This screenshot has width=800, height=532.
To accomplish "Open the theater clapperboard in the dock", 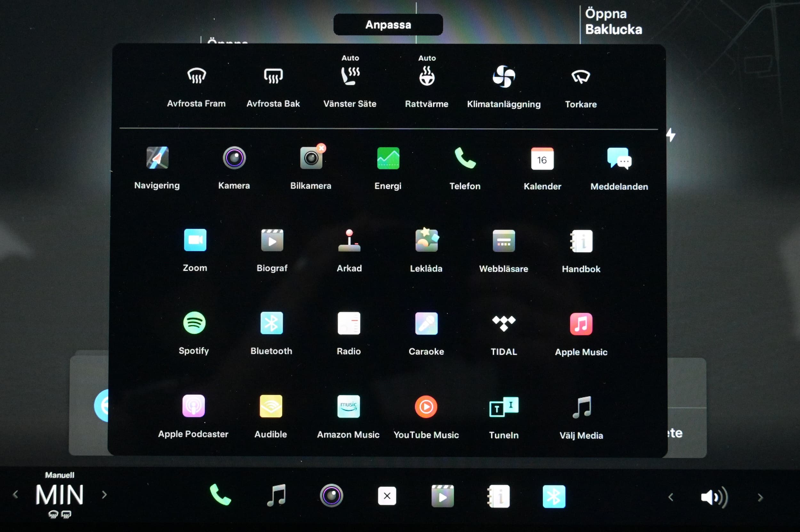I will pos(443,496).
